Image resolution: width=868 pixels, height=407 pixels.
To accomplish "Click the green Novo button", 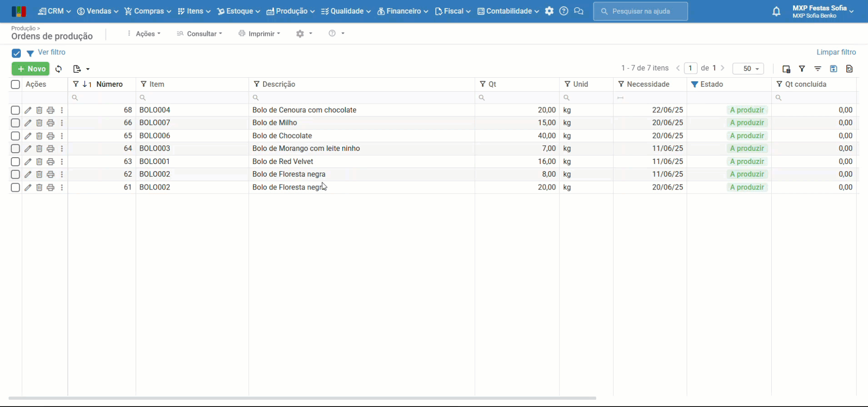I will [x=30, y=69].
